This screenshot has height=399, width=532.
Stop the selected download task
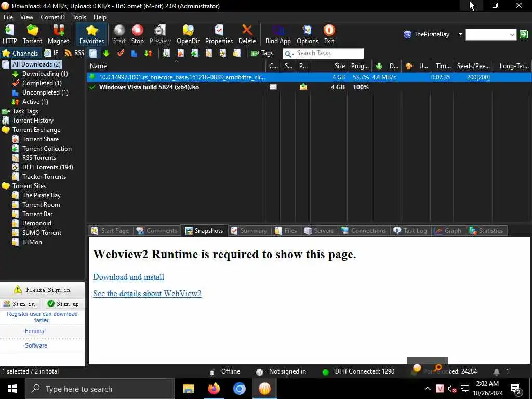pyautogui.click(x=137, y=34)
